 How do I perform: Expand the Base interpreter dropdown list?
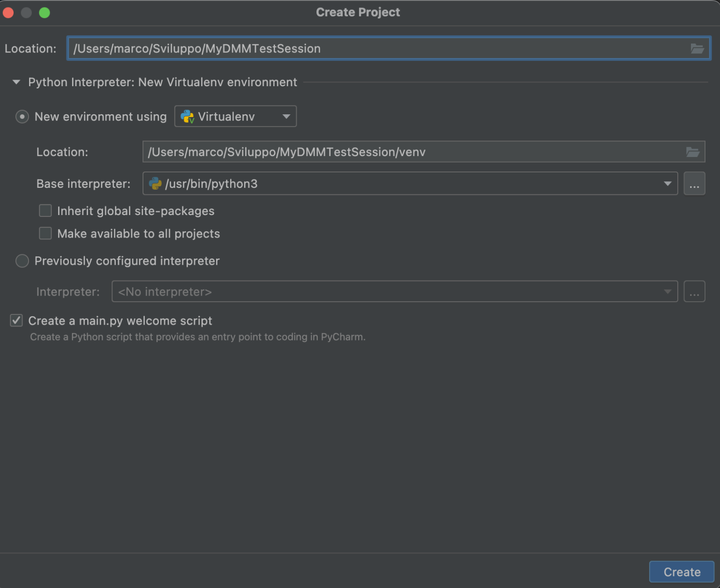point(667,183)
